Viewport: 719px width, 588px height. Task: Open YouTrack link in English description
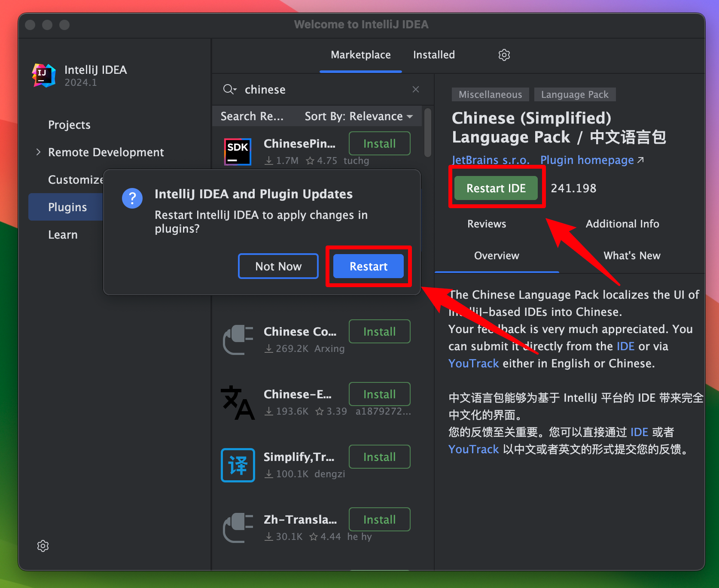pyautogui.click(x=473, y=364)
